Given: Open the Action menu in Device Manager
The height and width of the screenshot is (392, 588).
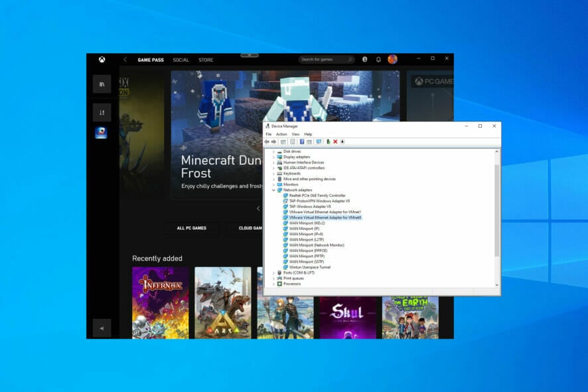Looking at the screenshot, I should pyautogui.click(x=281, y=134).
